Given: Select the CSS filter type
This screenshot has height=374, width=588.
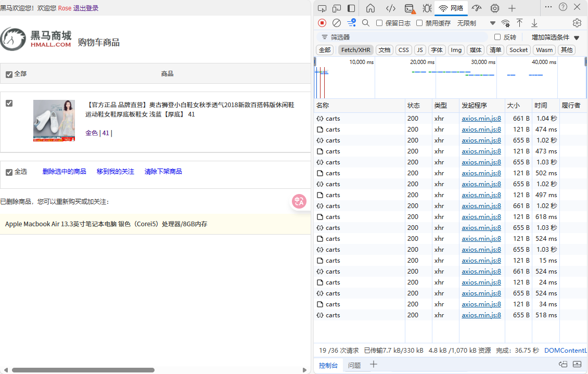Looking at the screenshot, I should (x=403, y=50).
